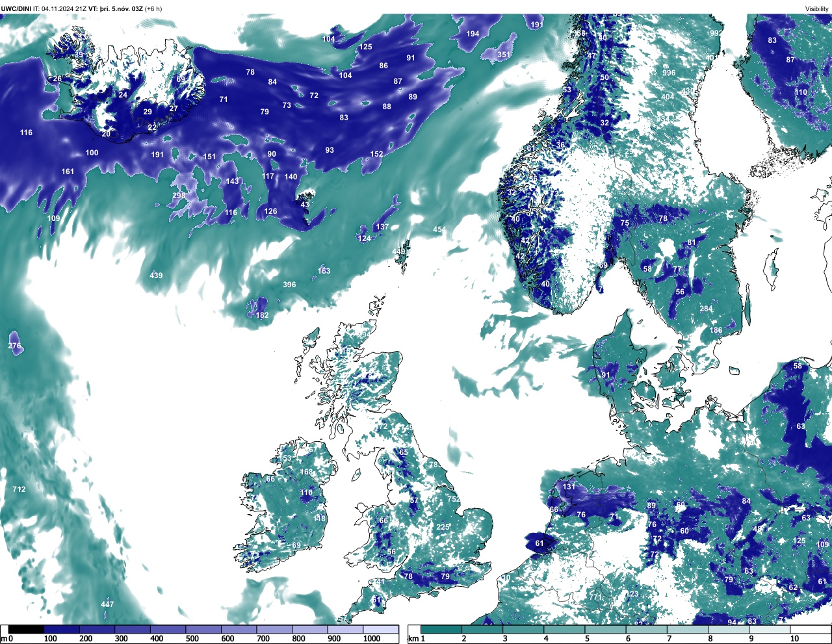832x644 pixels.
Task: Click the visibility value 992 on the map
Action: pos(716,33)
